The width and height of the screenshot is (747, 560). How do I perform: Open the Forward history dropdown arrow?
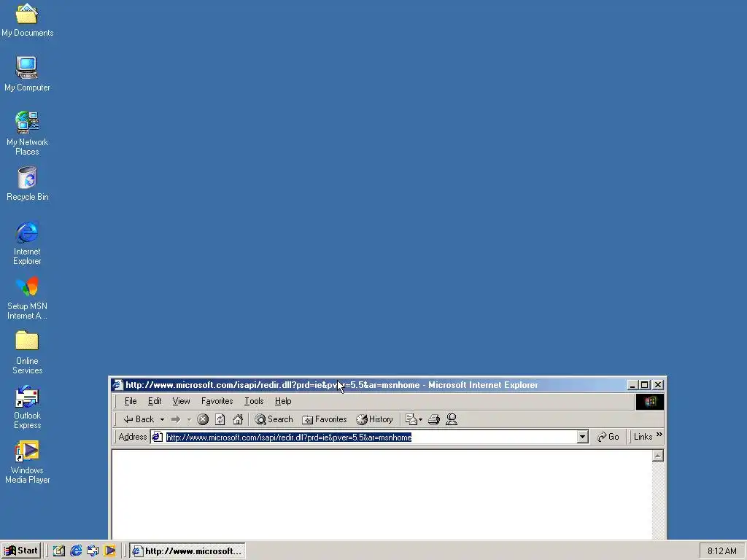(x=189, y=419)
